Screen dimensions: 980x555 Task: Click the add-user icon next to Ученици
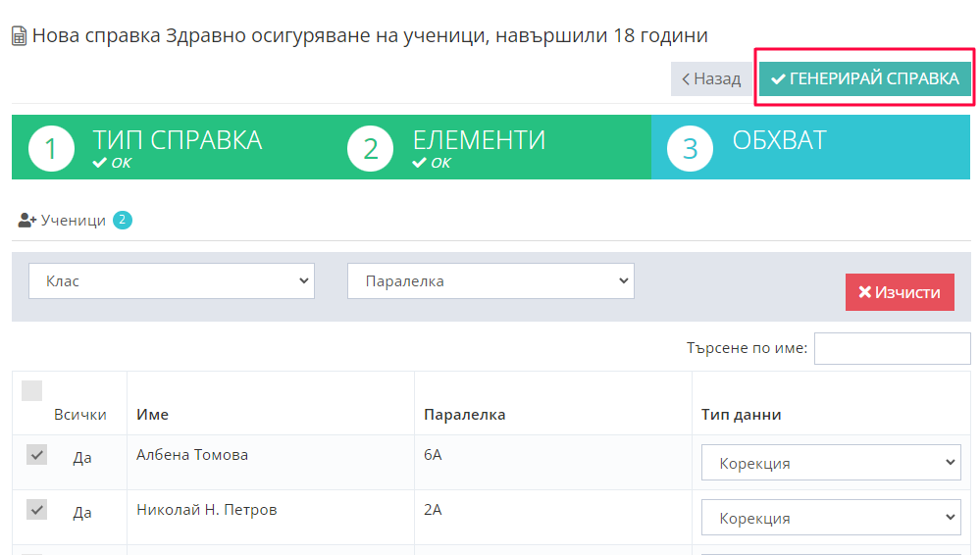[27, 221]
